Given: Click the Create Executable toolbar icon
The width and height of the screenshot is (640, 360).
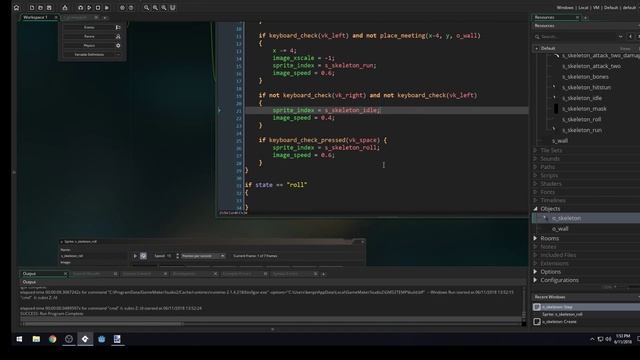Looking at the screenshot, I should click(65, 8).
